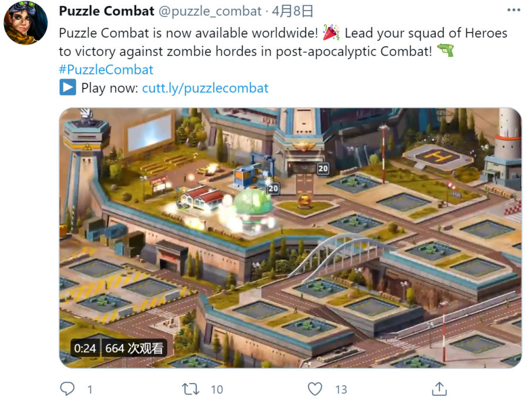
Task: Click the like count 13
Action: coord(341,389)
